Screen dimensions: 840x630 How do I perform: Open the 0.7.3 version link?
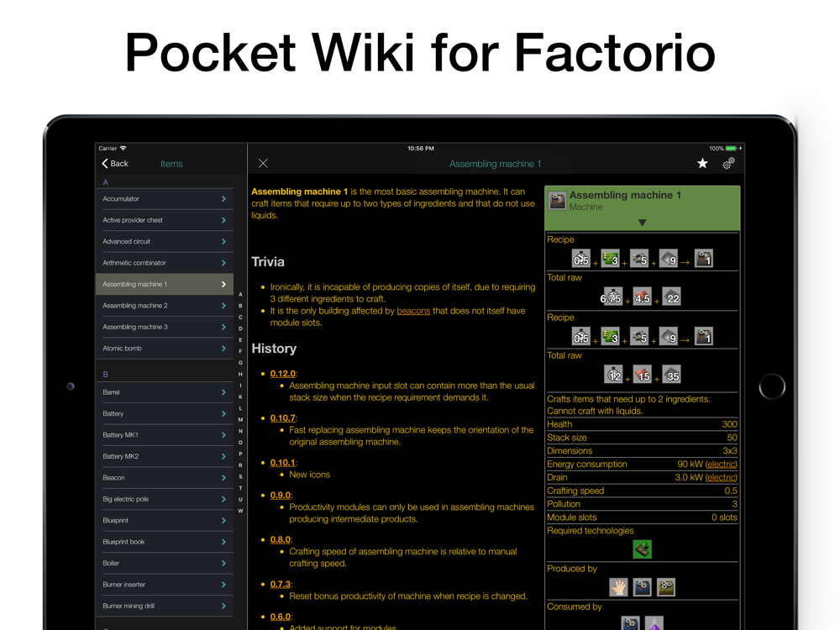click(281, 584)
